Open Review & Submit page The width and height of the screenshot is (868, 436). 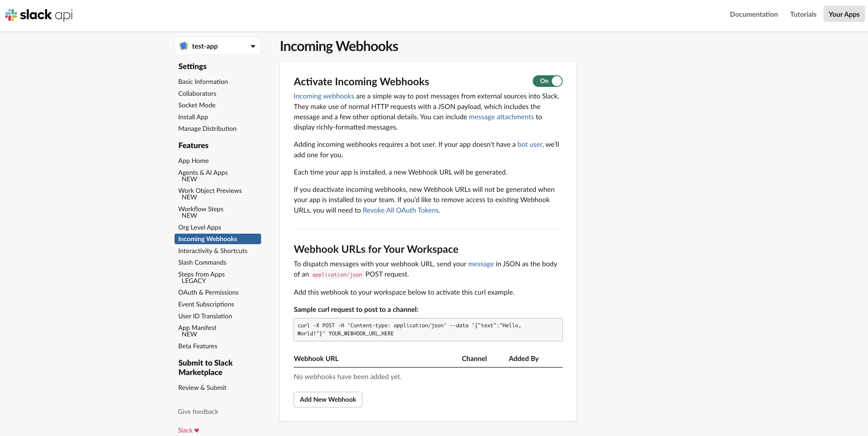pyautogui.click(x=202, y=387)
